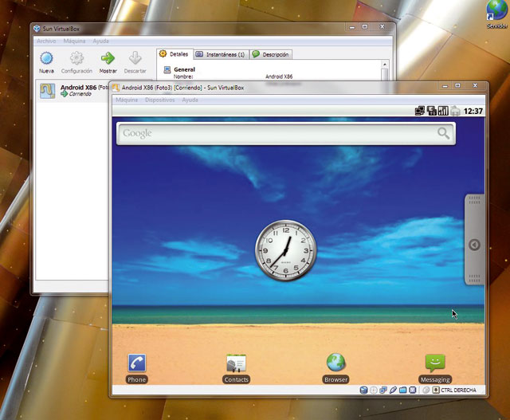Open the Phone app in Android
Image resolution: width=510 pixels, height=420 pixels.
tap(136, 368)
